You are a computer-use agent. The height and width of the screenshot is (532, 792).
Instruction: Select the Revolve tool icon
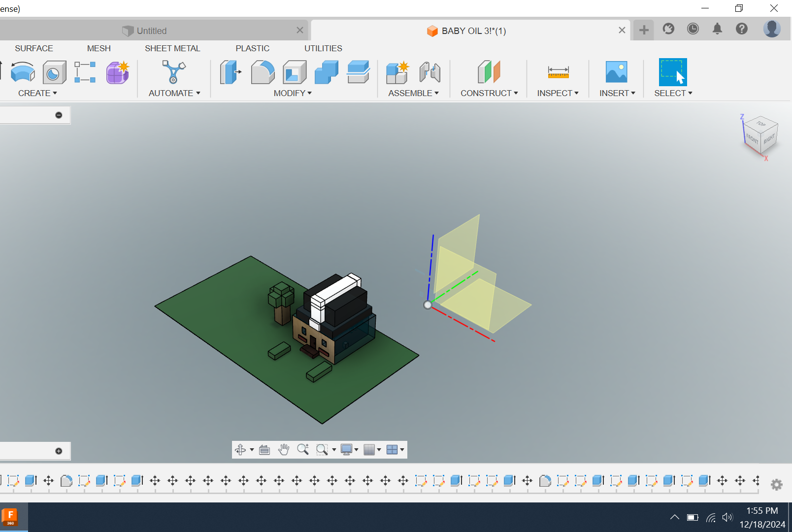[x=23, y=72]
